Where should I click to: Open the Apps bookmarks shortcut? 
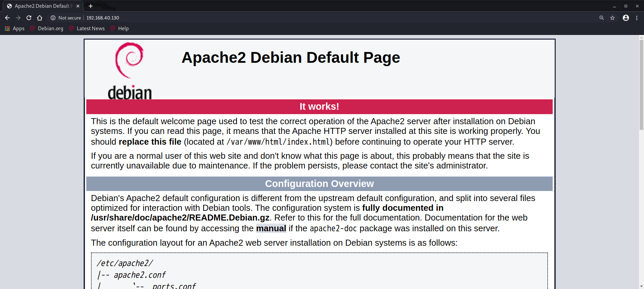[15, 29]
